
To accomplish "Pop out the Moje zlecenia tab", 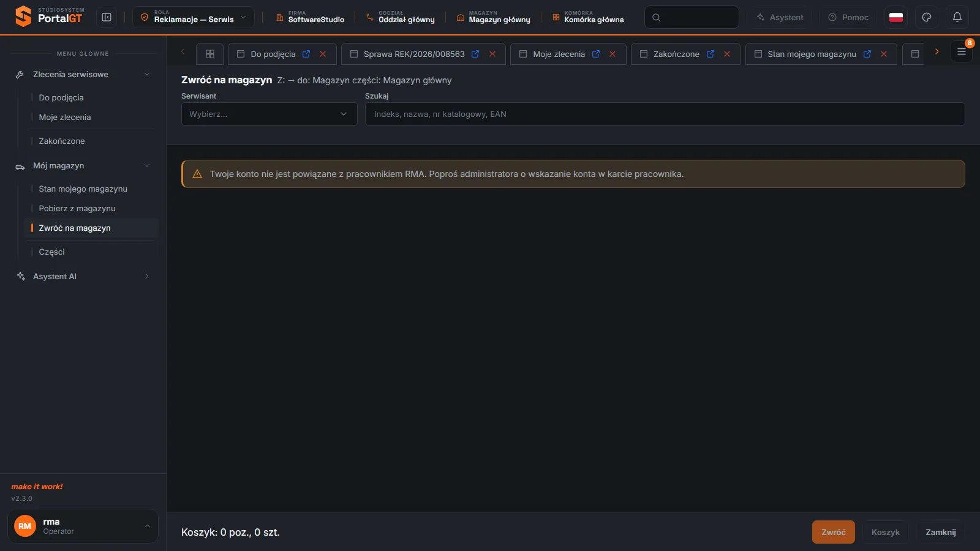I will [596, 54].
